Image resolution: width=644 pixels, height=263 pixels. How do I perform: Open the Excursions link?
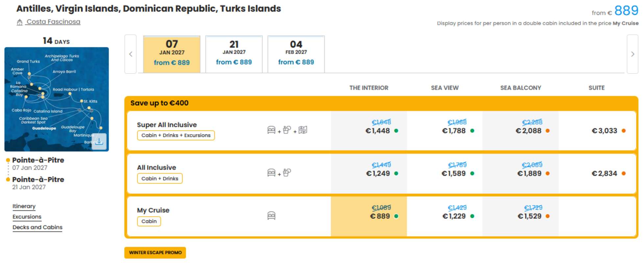(27, 217)
